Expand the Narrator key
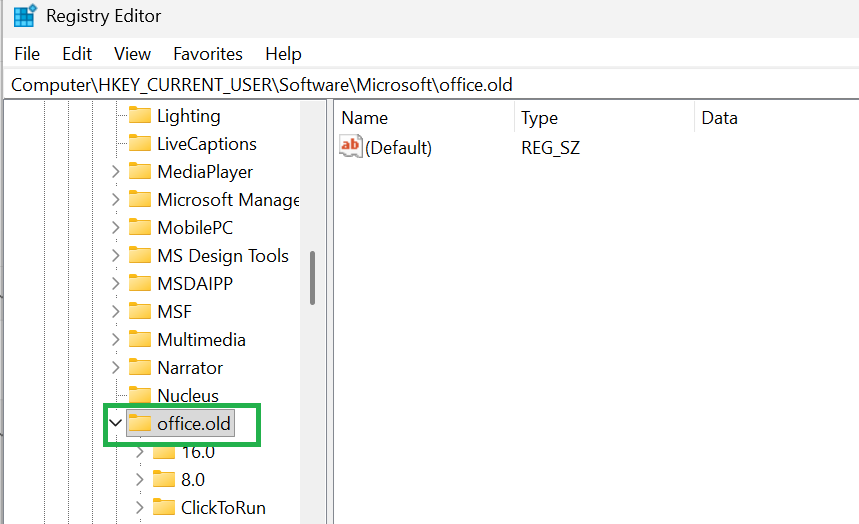The width and height of the screenshot is (859, 524). coord(115,367)
